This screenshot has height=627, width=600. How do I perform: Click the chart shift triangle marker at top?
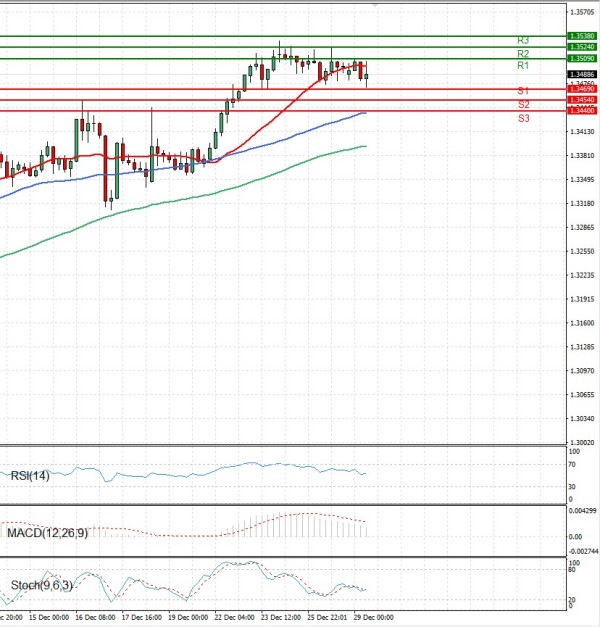click(374, 5)
